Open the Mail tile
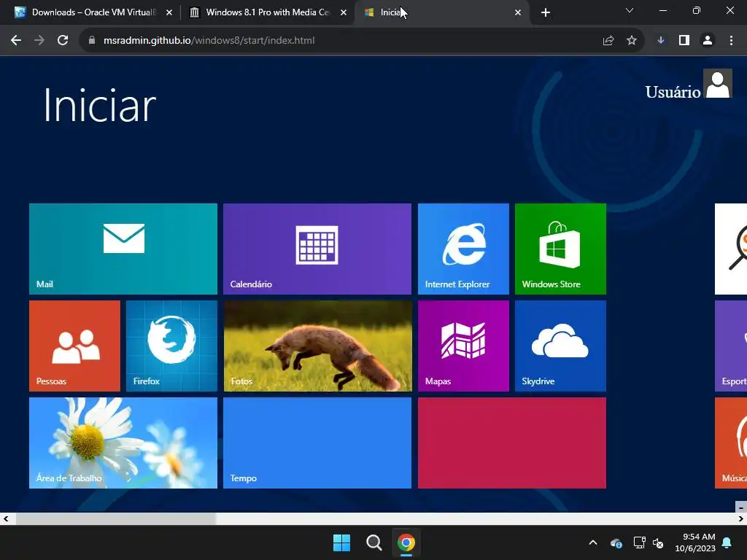The width and height of the screenshot is (747, 560). point(123,249)
